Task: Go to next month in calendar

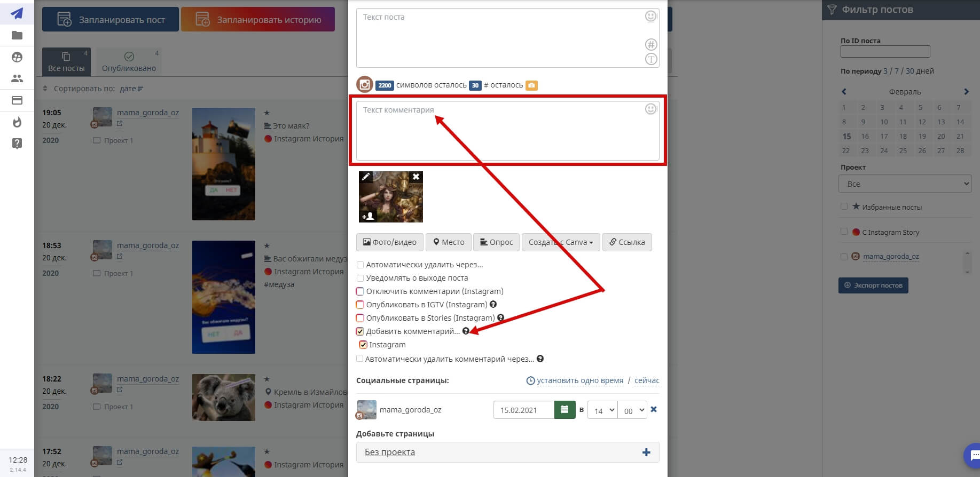Action: [x=966, y=92]
